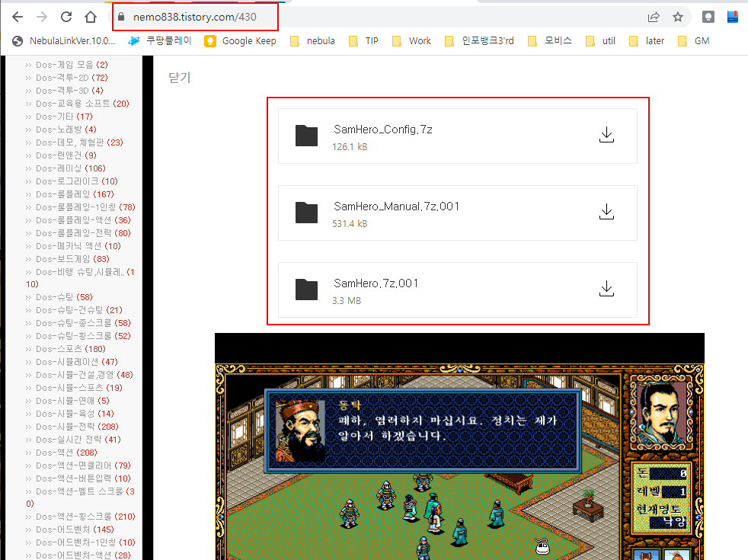
Task: Open category Dos-롤플레잉-1인칭 (78)
Action: tap(85, 207)
